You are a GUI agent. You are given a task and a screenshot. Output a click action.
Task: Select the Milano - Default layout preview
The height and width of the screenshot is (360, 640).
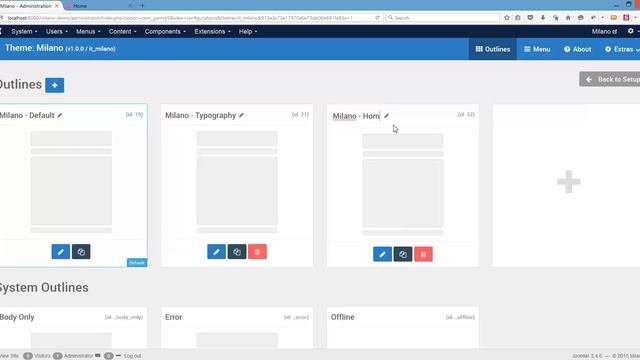[71, 182]
